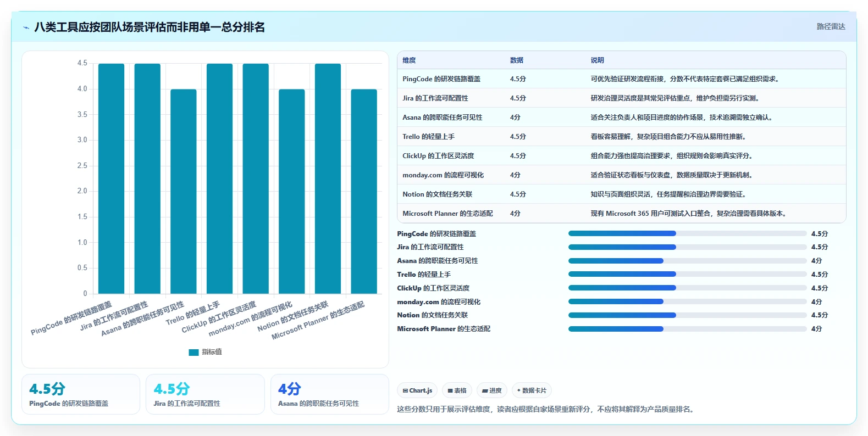Click the 维度 column header
868x436 pixels.
pyautogui.click(x=409, y=60)
